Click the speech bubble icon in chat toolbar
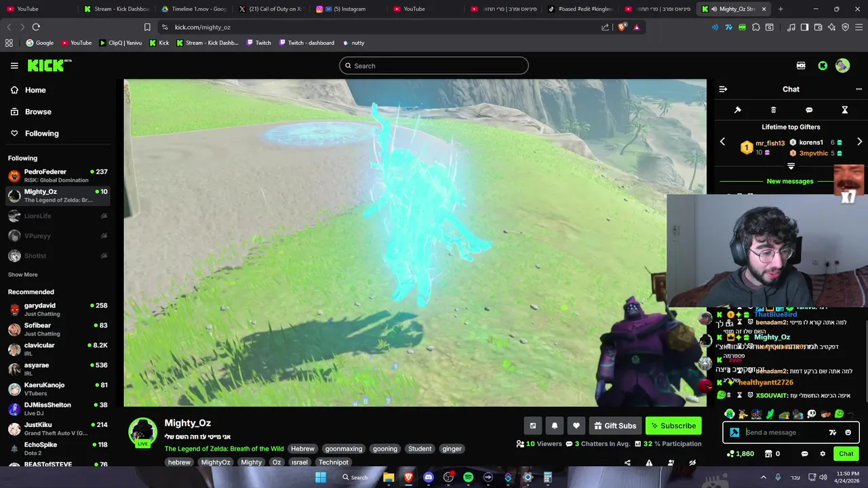Screen dimensions: 868x488 (809, 110)
